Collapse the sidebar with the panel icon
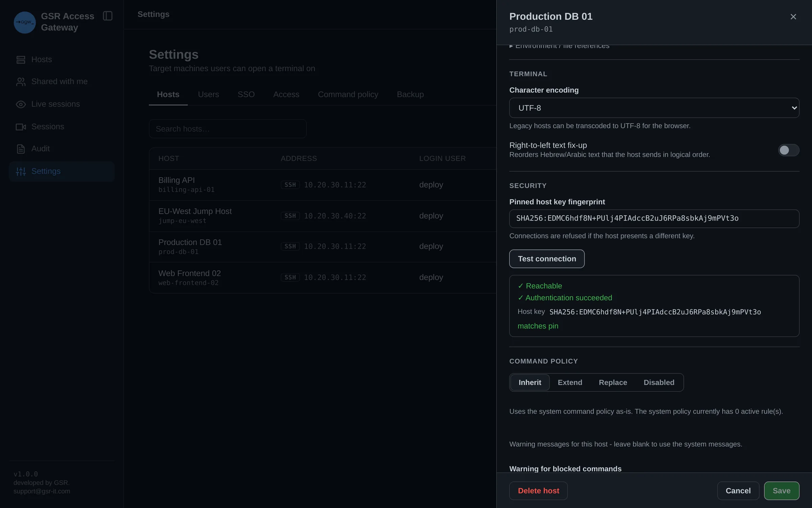Viewport: 812px width, 508px height. click(x=108, y=16)
